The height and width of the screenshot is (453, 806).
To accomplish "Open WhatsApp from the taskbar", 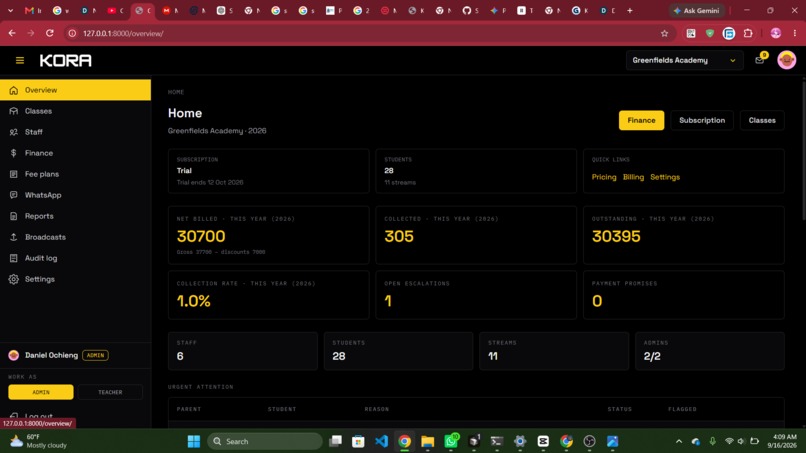I will pos(451,441).
